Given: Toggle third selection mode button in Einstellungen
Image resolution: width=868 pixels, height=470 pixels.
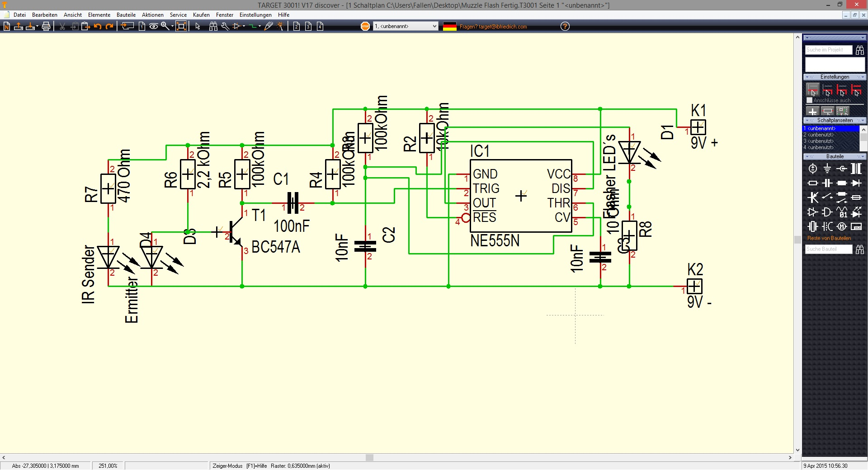Looking at the screenshot, I should point(842,89).
